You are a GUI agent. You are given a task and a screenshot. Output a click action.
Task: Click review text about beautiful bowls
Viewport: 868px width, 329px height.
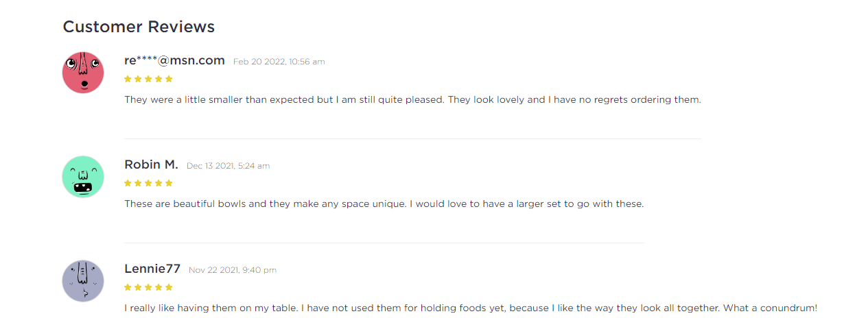point(384,204)
